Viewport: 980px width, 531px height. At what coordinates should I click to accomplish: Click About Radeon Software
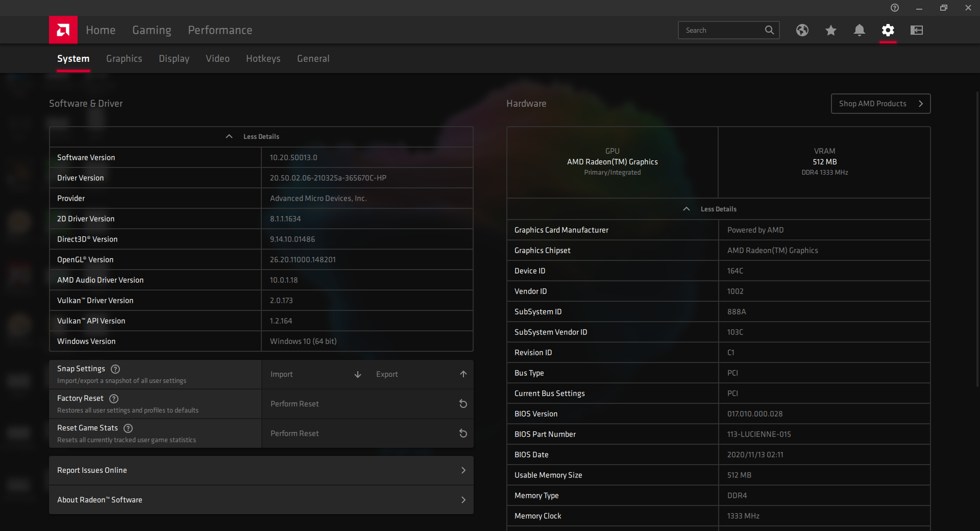pos(261,500)
